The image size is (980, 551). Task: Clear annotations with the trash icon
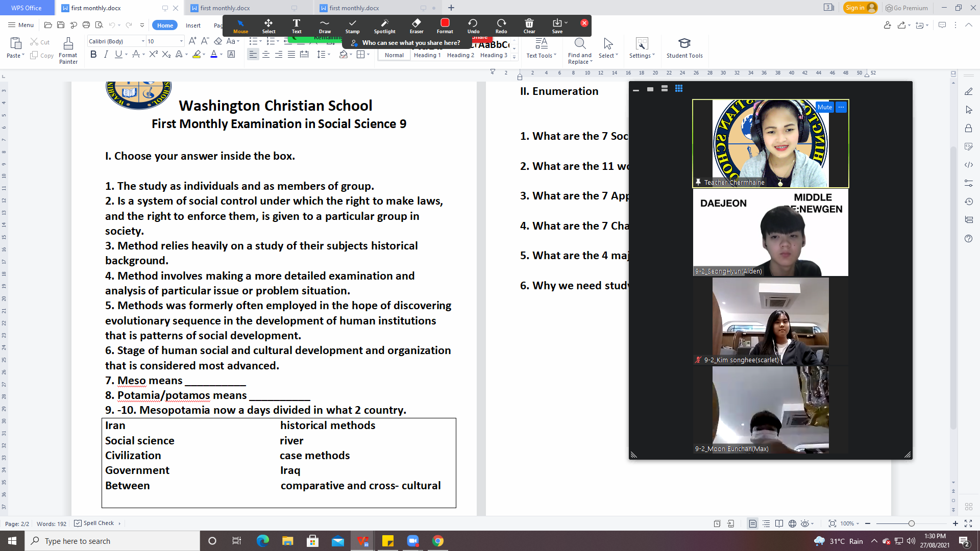point(529,26)
